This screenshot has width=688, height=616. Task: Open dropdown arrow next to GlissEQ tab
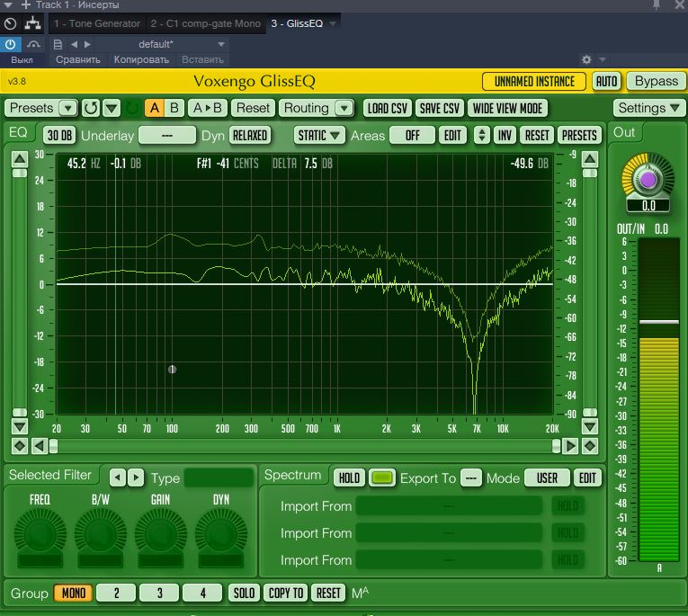click(x=333, y=23)
